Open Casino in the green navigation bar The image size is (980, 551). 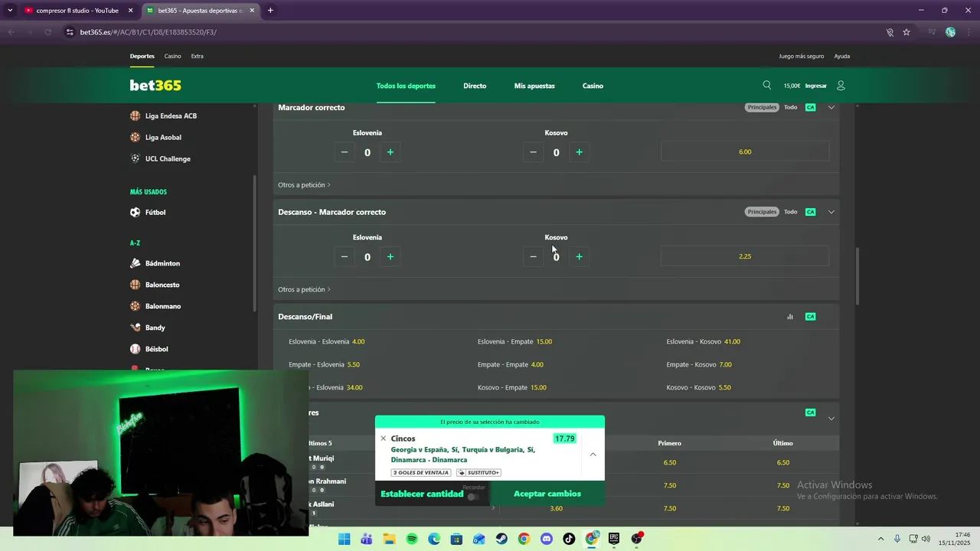593,86
